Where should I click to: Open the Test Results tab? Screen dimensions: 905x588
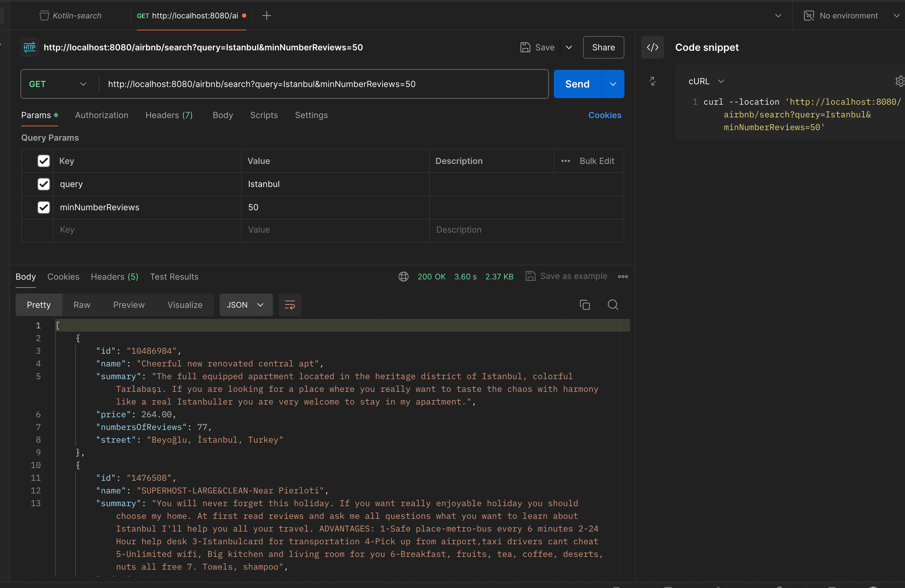click(x=174, y=276)
